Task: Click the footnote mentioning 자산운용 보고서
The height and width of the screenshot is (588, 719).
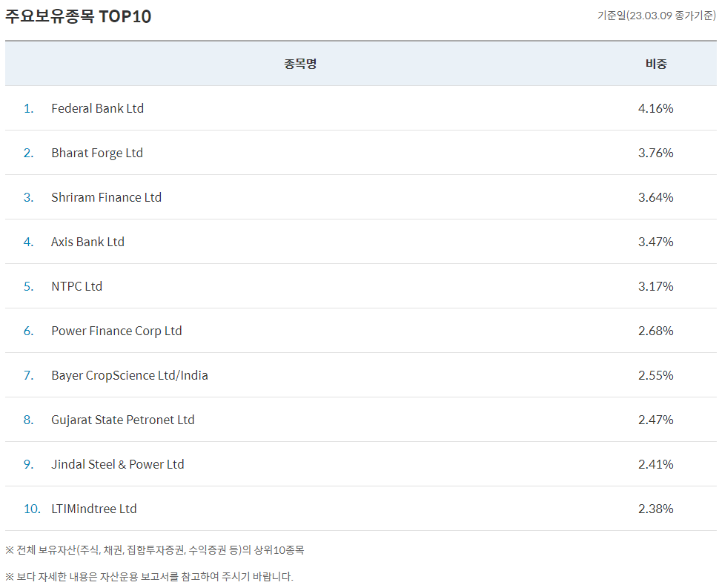Action: 149,577
